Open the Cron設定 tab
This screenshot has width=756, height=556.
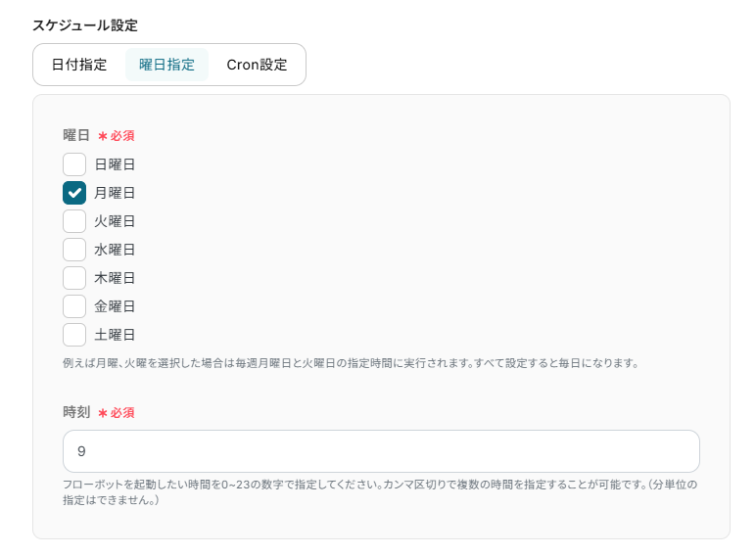(257, 65)
